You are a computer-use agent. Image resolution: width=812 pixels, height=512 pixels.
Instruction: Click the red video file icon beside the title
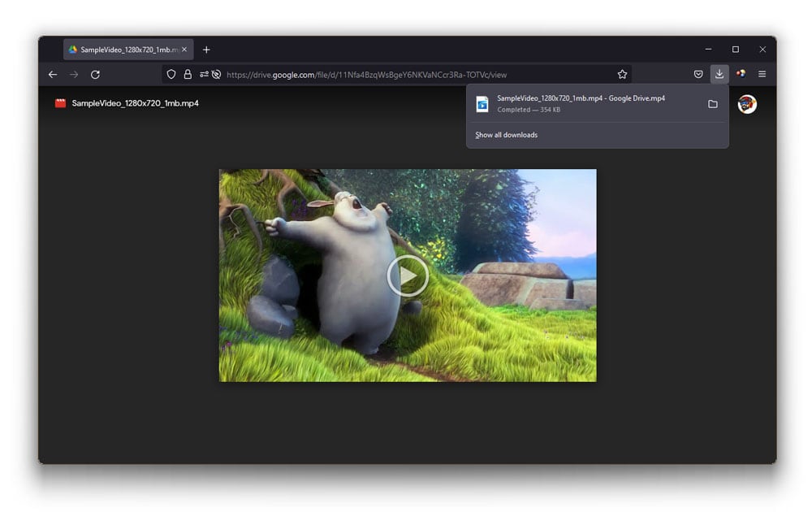(61, 103)
